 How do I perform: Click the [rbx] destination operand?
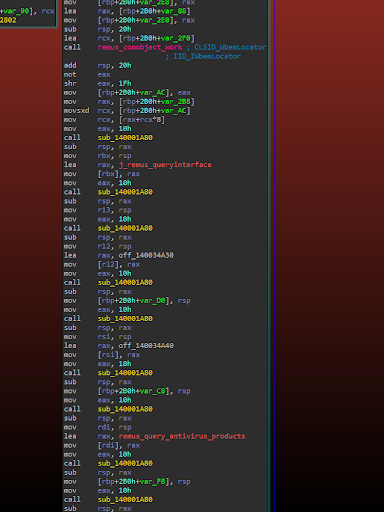coord(108,174)
